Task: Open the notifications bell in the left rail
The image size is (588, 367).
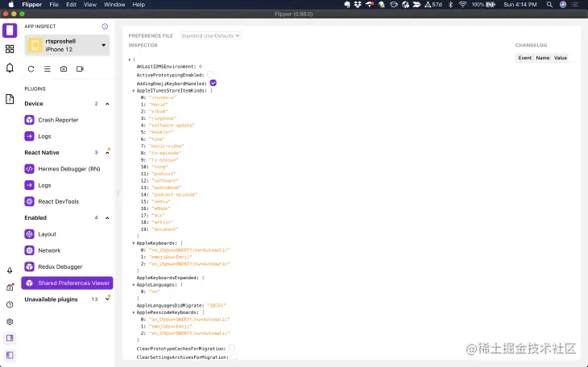Action: click(10, 68)
